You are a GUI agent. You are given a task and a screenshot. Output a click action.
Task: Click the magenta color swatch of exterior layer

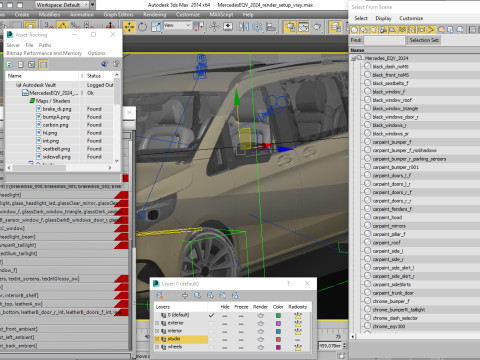tap(278, 324)
